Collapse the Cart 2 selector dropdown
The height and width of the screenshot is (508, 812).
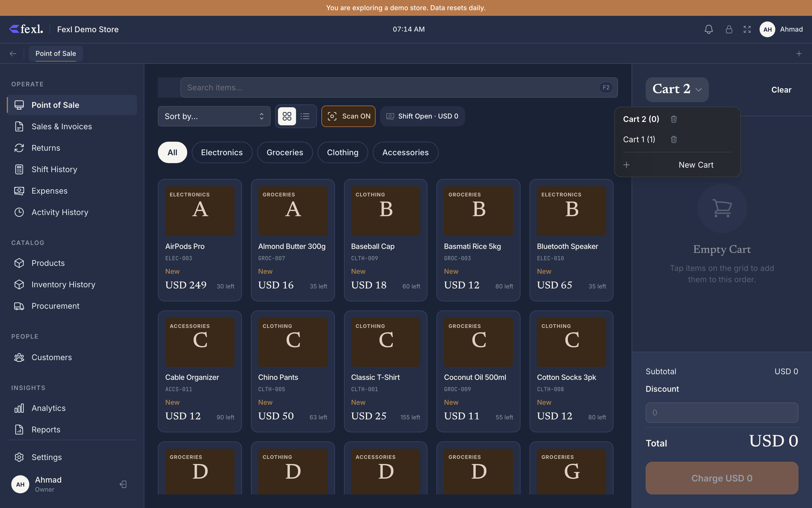click(x=677, y=89)
